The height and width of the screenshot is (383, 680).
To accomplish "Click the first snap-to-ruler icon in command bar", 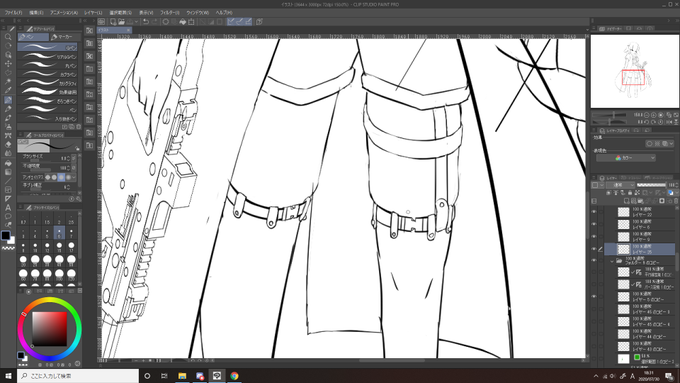I will point(232,21).
